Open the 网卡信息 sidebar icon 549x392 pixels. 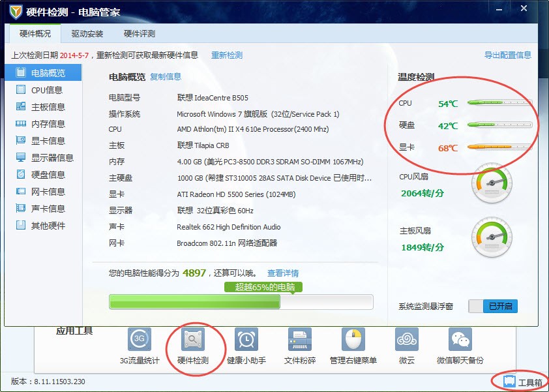[21, 191]
